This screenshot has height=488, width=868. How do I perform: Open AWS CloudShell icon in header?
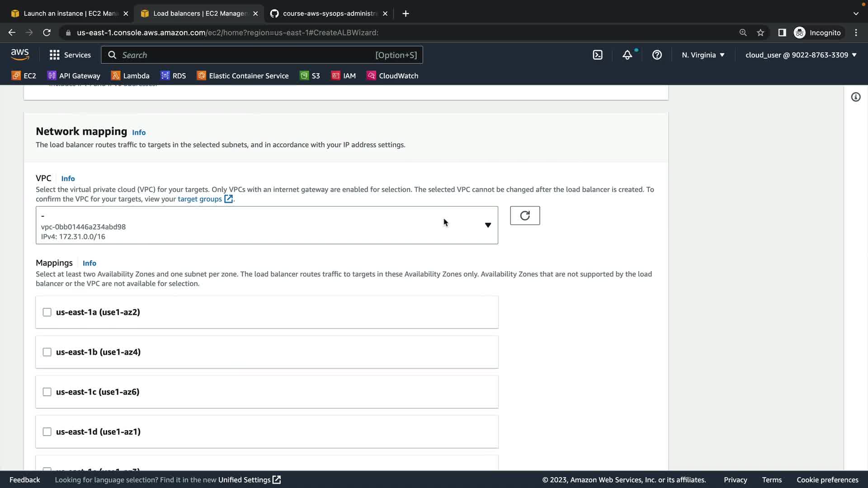coord(598,55)
